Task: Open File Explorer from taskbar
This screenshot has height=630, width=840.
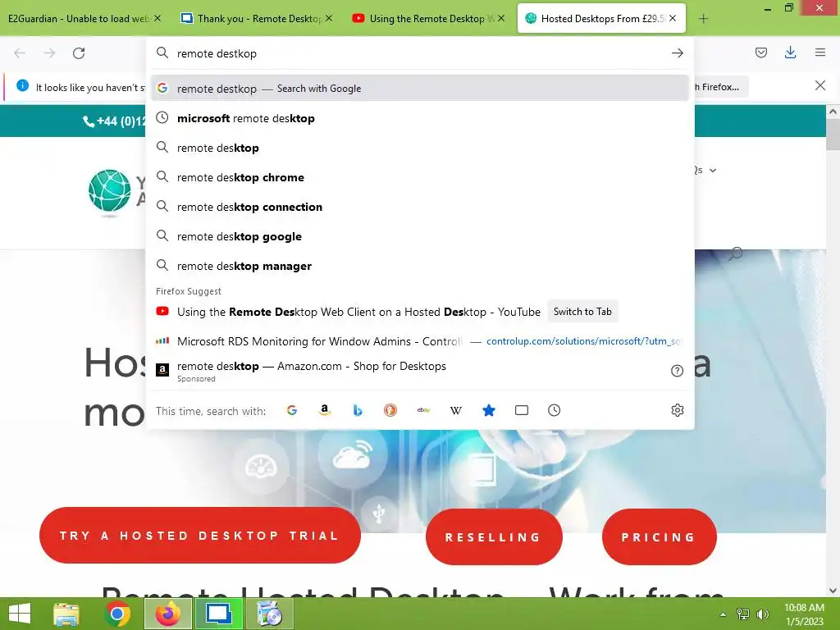Action: click(x=66, y=614)
